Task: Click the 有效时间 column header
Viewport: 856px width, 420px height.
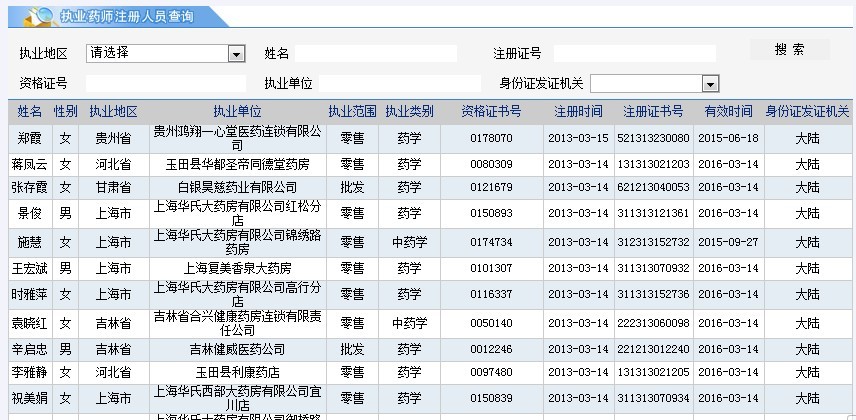Action: 728,111
